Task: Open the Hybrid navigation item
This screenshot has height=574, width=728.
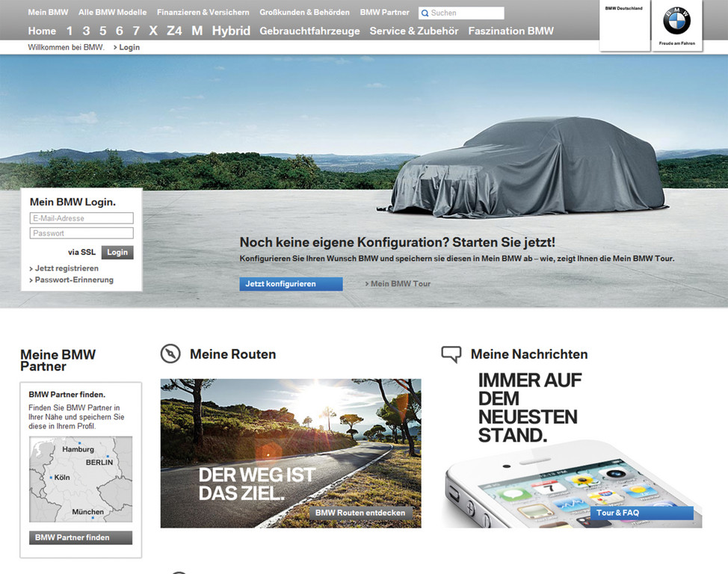Action: tap(231, 31)
